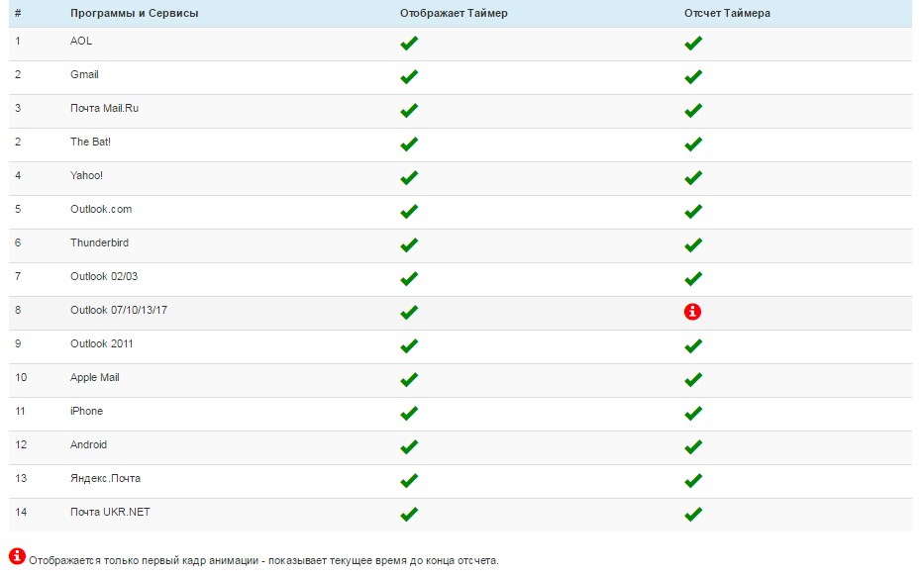Click AOL's green check under Отображает Таймер

tap(409, 43)
